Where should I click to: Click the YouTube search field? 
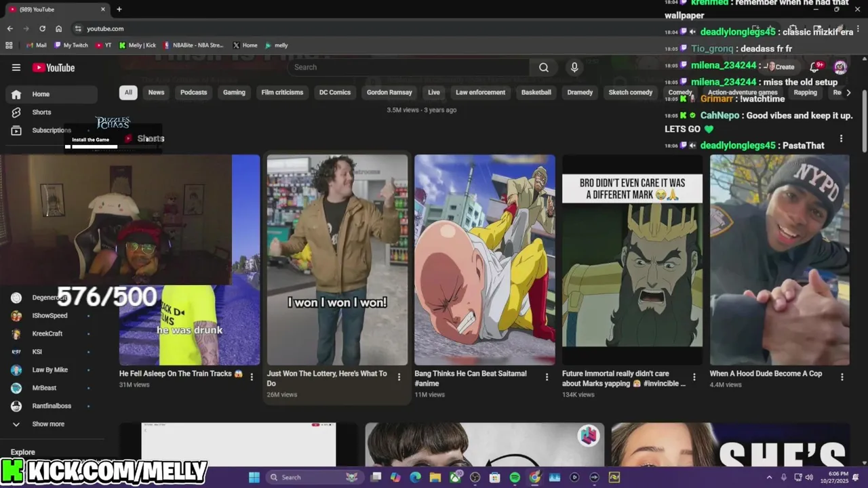pos(409,67)
